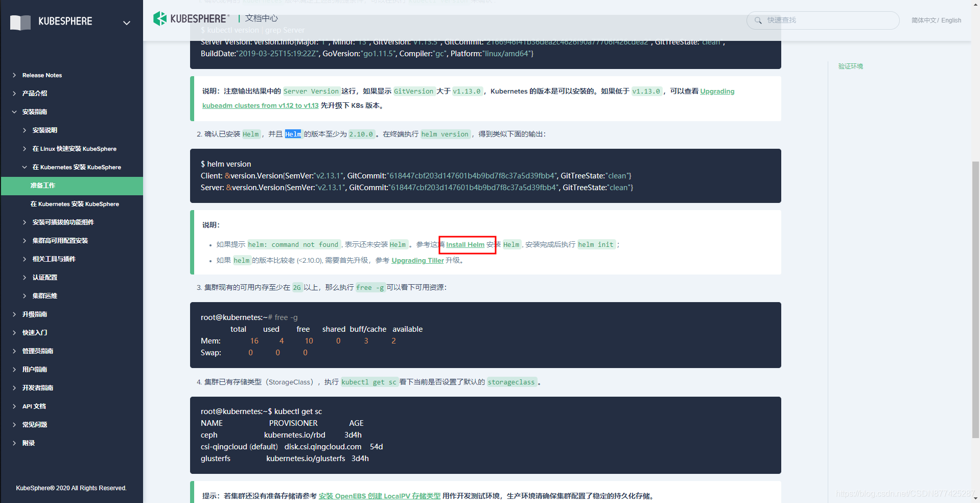
Task: Open the Install Helm link
Action: [465, 245]
